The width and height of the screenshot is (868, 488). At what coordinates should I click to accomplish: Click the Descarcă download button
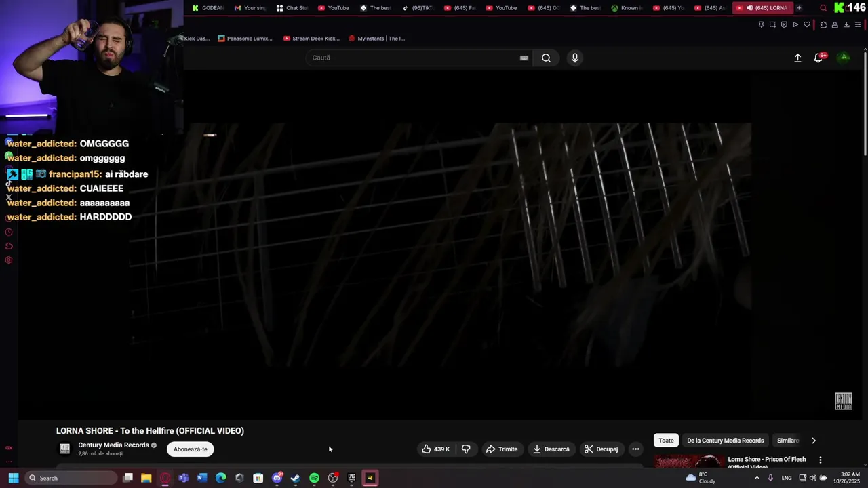(551, 449)
